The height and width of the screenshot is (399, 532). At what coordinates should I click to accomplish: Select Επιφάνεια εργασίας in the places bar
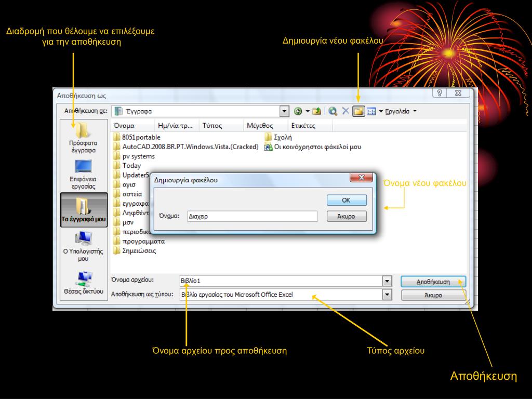(83, 174)
